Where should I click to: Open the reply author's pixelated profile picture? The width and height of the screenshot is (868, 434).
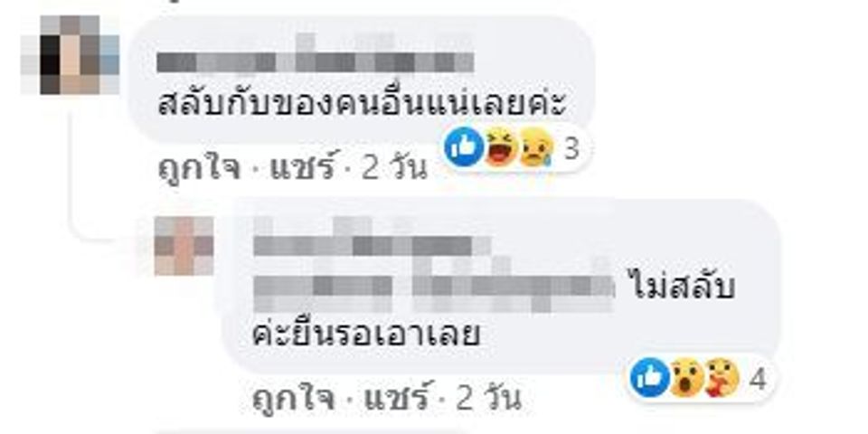pyautogui.click(x=184, y=246)
